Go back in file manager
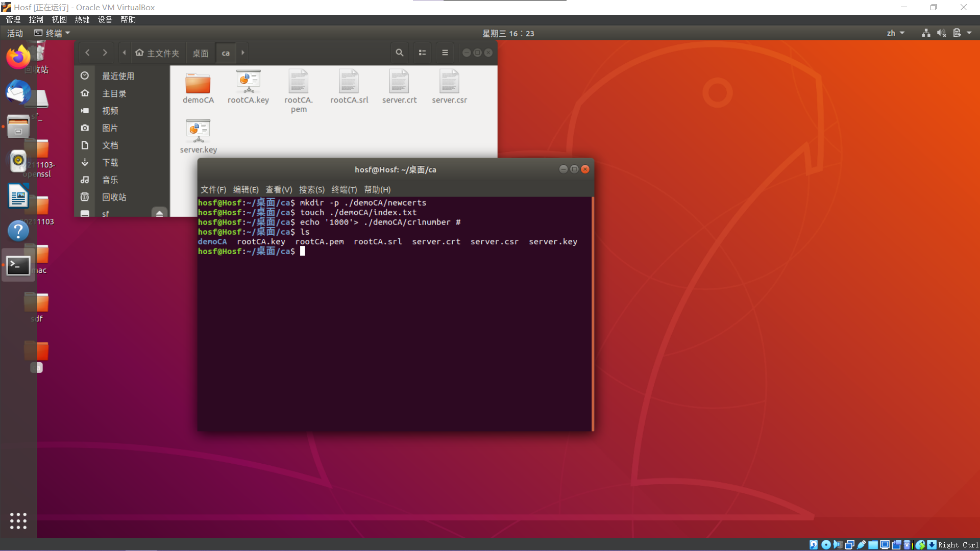The height and width of the screenshot is (551, 980). (x=88, y=53)
